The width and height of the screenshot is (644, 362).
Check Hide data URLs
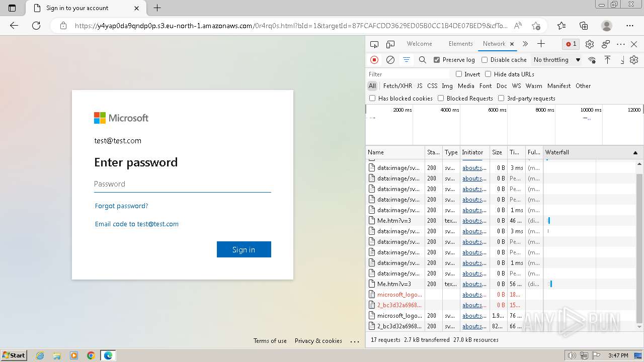coord(488,74)
